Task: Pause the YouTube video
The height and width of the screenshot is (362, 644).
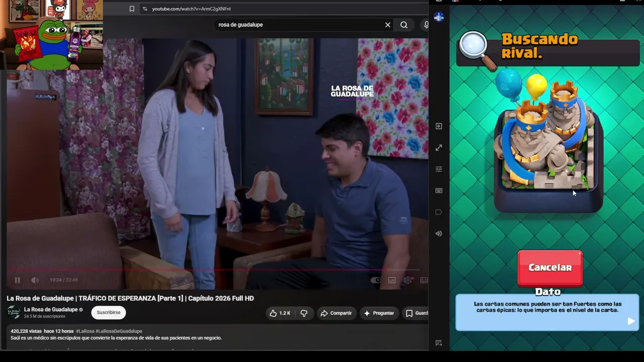Action: tap(17, 280)
